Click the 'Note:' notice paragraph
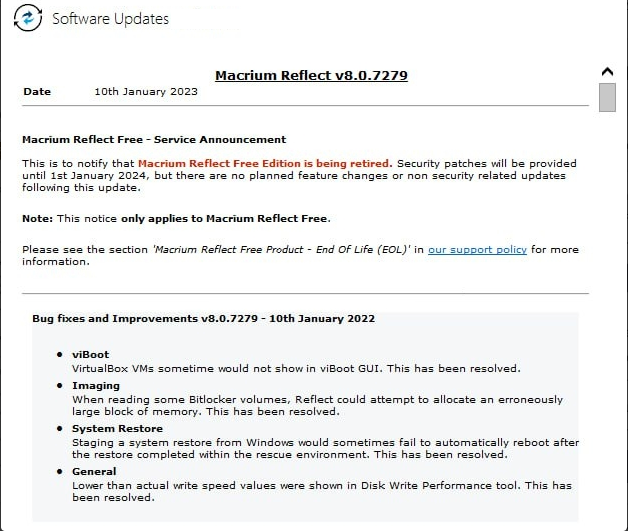 (x=176, y=218)
